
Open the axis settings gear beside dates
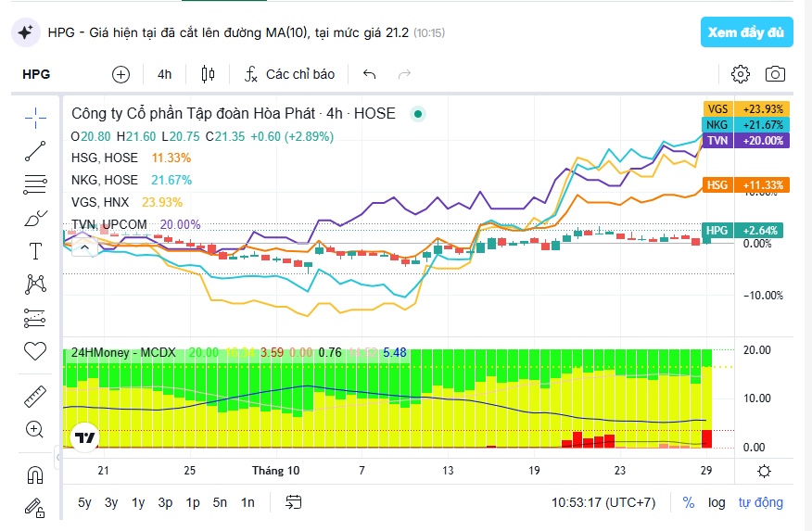click(x=764, y=471)
